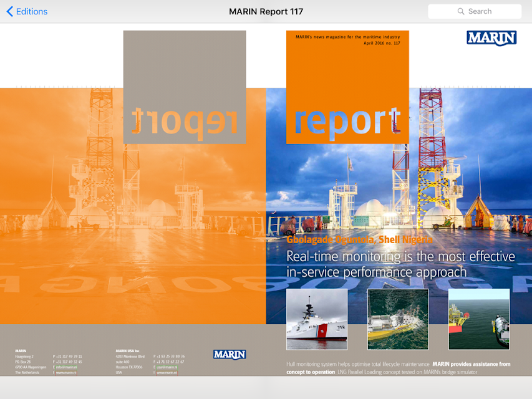Viewport: 532px width, 399px height.
Task: Tap the blue back chevron arrow
Action: pyautogui.click(x=10, y=12)
